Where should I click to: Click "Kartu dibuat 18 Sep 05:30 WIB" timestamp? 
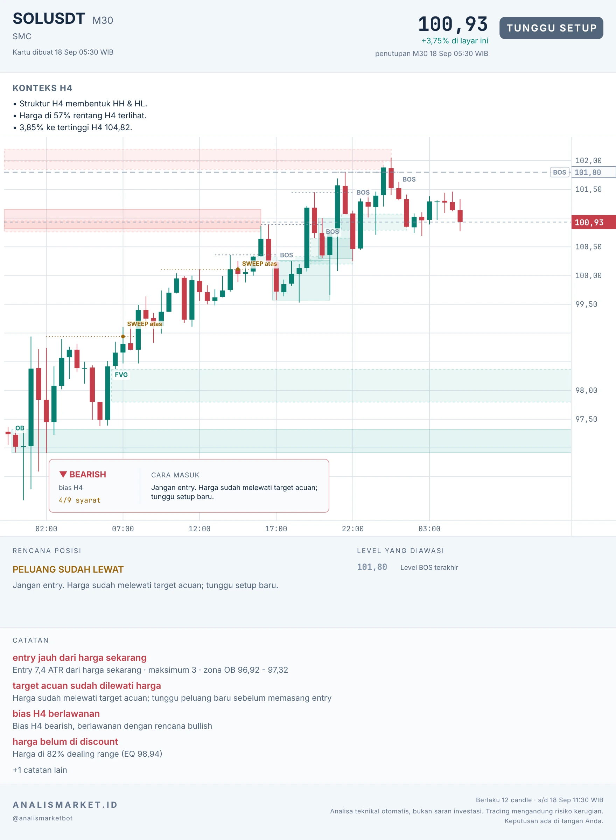pos(63,52)
